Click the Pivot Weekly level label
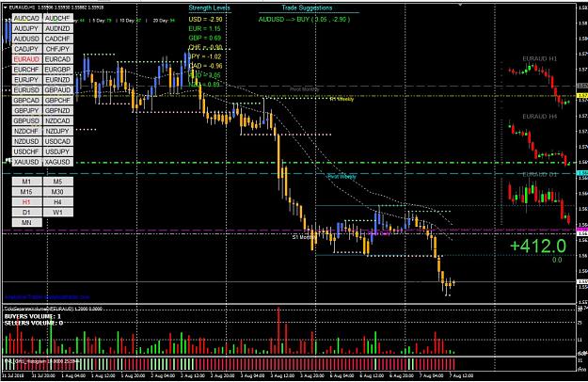The height and width of the screenshot is (382, 588). [x=342, y=177]
